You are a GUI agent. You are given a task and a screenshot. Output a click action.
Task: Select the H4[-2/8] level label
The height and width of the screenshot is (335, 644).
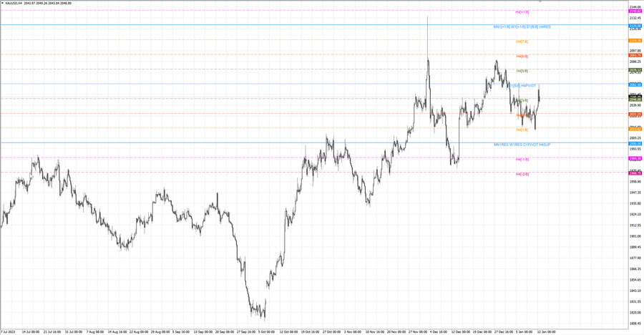pos(522,174)
